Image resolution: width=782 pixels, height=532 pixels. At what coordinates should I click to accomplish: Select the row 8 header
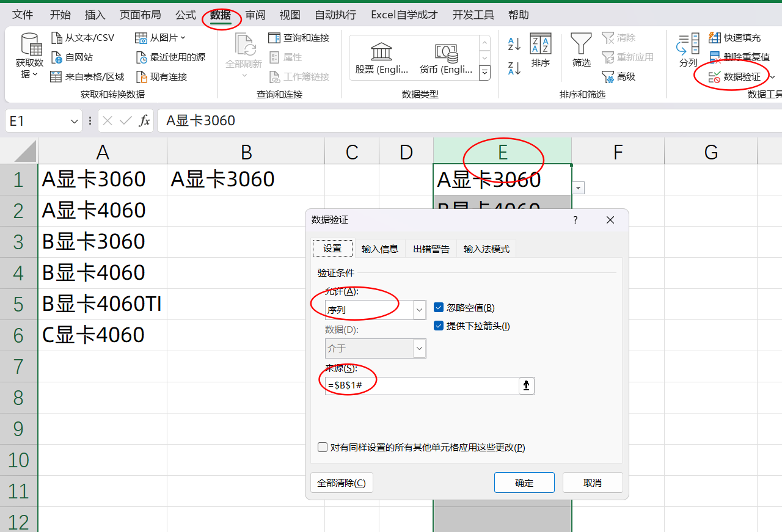point(18,398)
